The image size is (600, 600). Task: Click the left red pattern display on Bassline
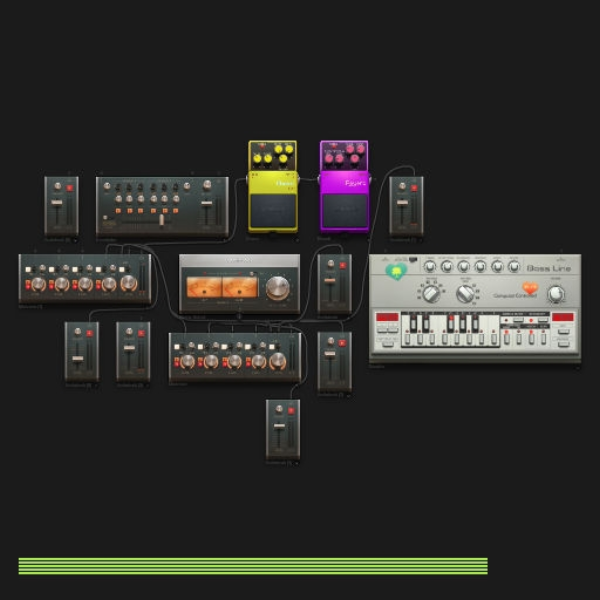[387, 317]
